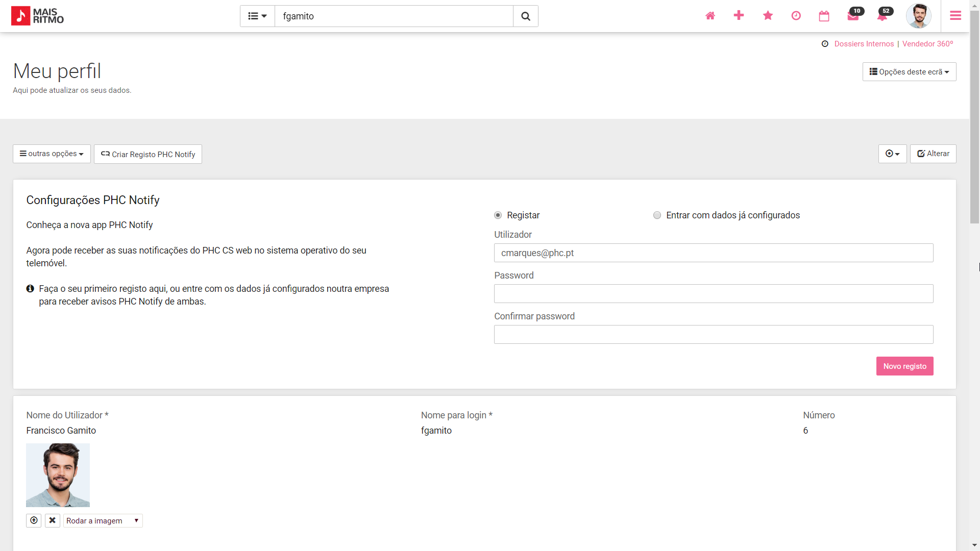Open notifications bell with badge 52
Screen dimensions: 980x551
point(883,16)
